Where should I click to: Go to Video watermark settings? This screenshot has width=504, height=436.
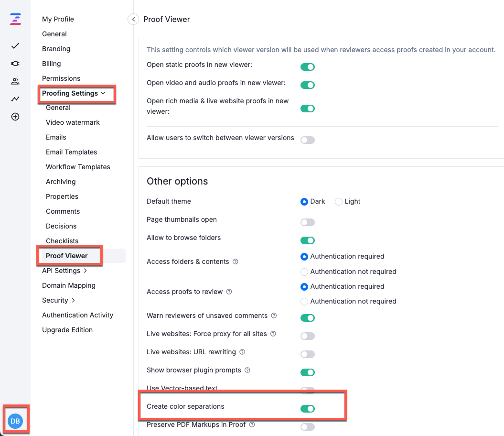[73, 122]
